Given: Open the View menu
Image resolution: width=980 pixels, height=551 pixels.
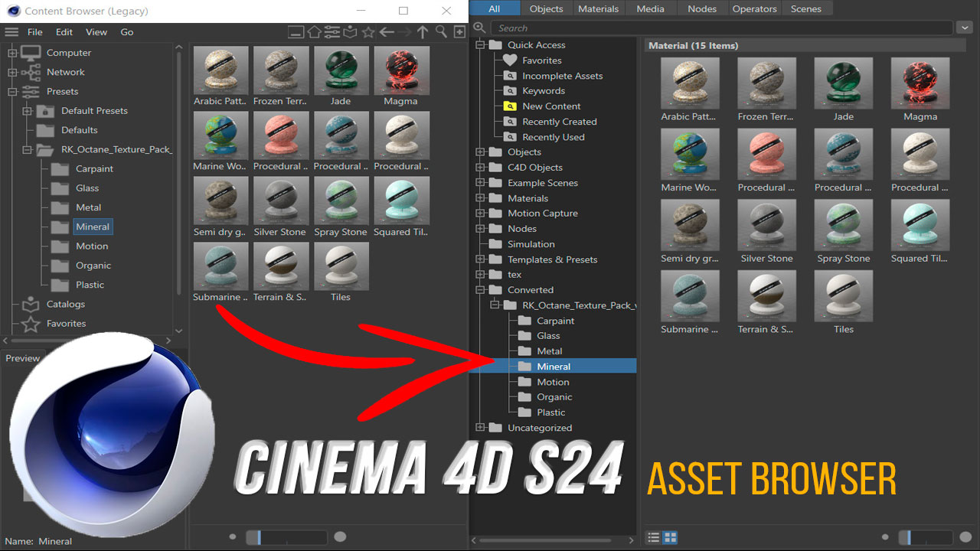Looking at the screenshot, I should [x=96, y=32].
